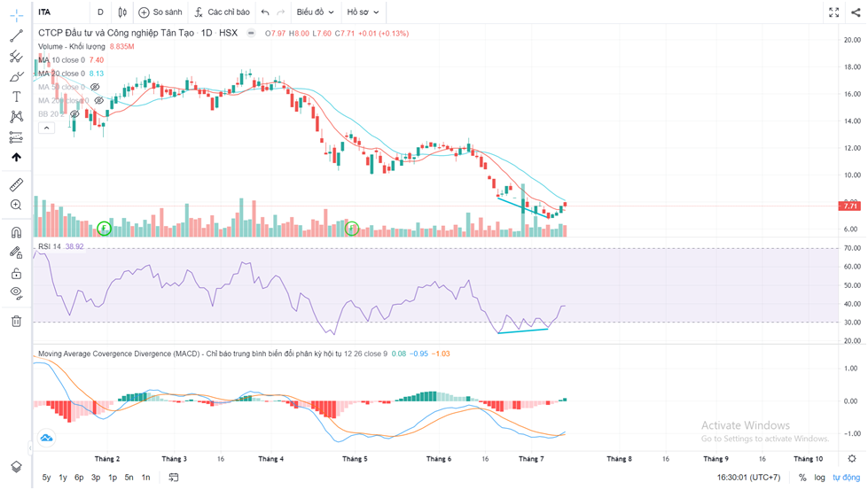Pick the ruler measure tool
868x490 pixels.
(16, 184)
